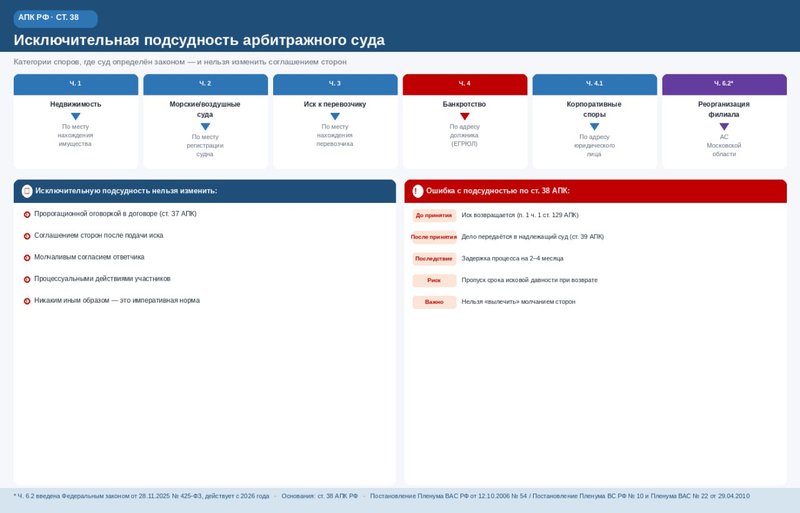Click the text По месту нахождения имущества
Screen dimensions: 800x513
coord(76,135)
